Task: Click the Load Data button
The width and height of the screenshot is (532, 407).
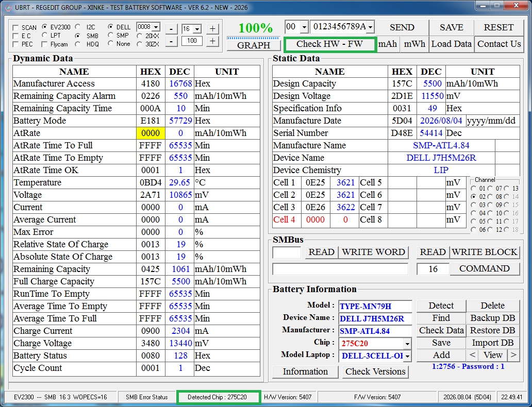Action: (452, 44)
